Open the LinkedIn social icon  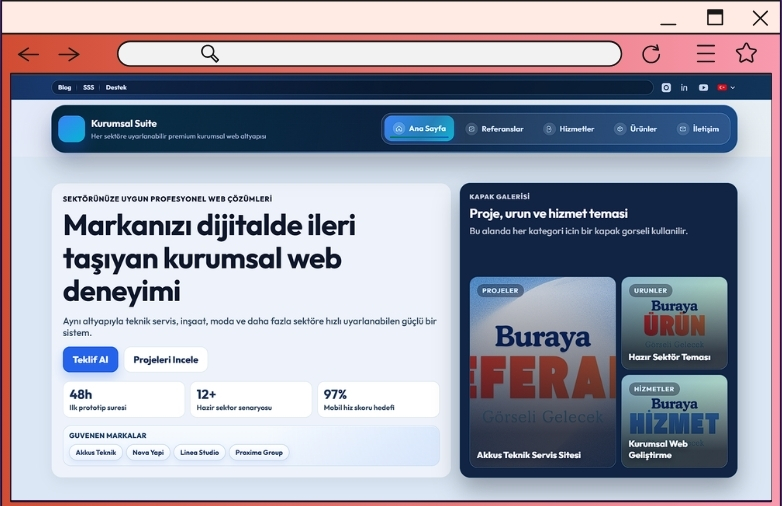click(684, 88)
